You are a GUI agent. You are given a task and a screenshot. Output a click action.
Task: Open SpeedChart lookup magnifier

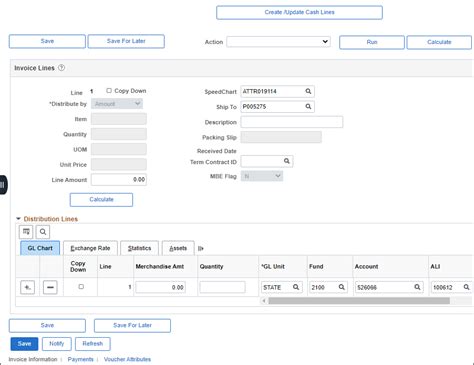pyautogui.click(x=308, y=91)
